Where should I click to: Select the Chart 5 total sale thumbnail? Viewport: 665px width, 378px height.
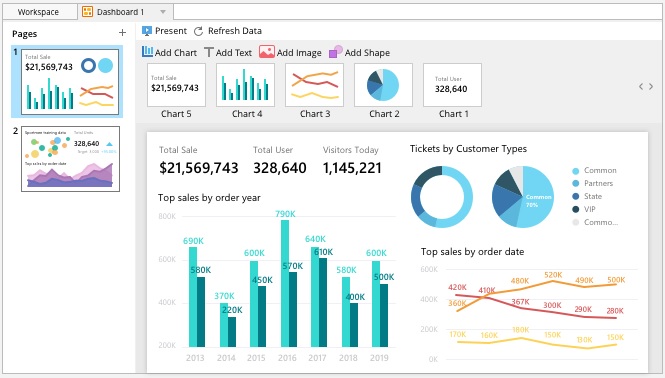tap(176, 85)
